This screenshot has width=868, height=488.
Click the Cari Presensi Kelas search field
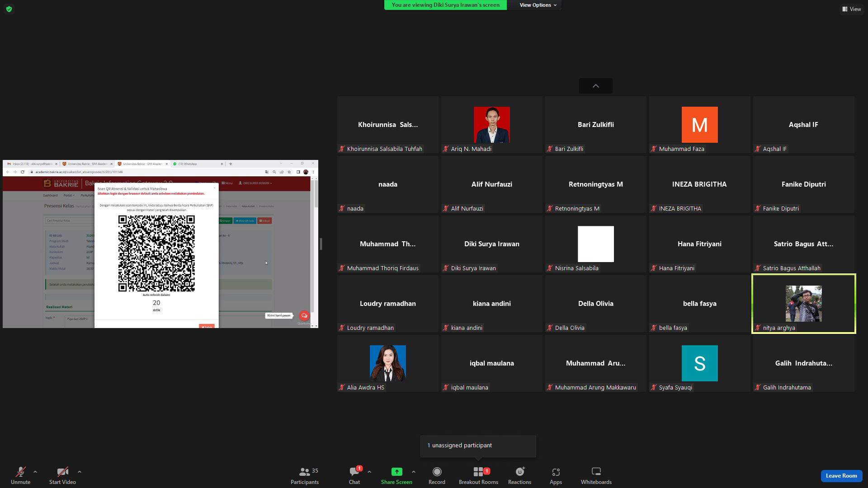[70, 221]
